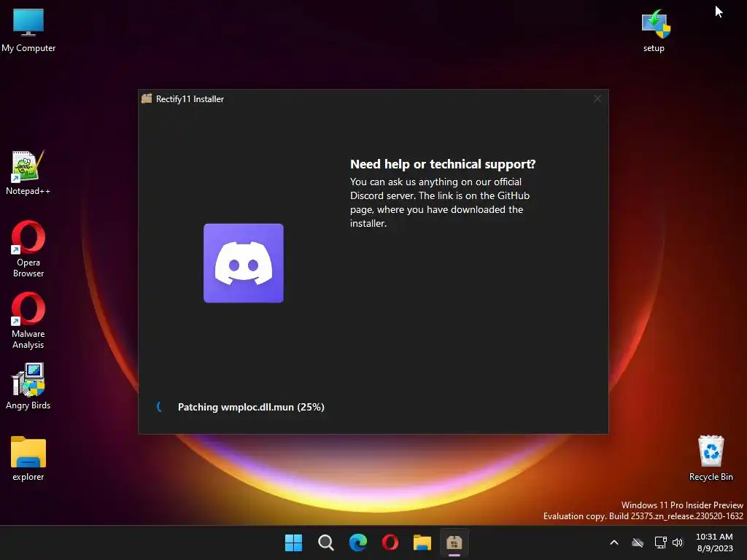The image size is (747, 560).
Task: Click the 'Windows 11 Pro Insider Preview' watermark line
Action: 682,505
